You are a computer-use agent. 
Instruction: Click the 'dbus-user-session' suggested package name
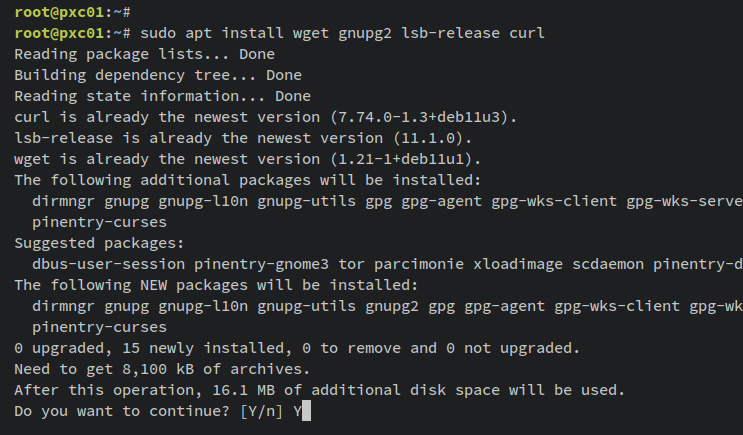pos(108,264)
